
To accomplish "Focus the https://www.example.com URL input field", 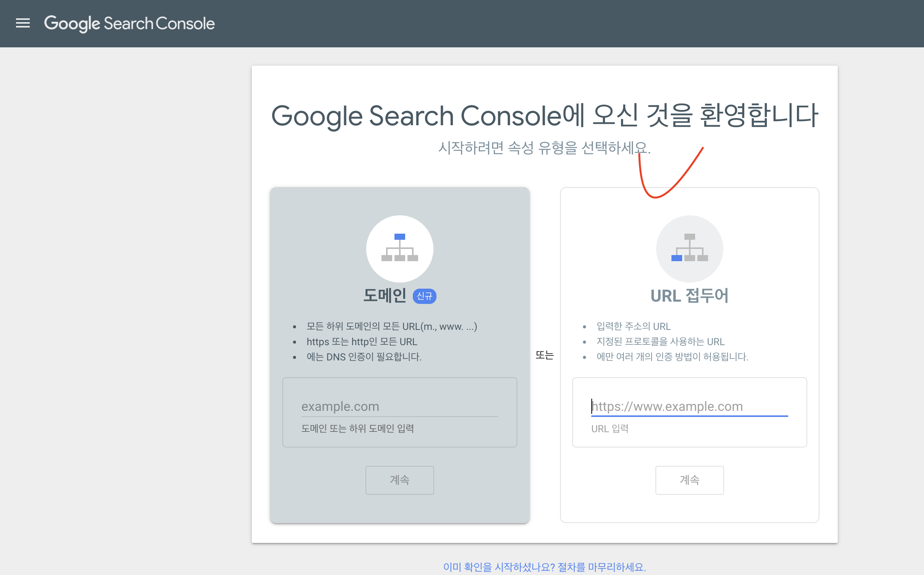I will coord(689,407).
